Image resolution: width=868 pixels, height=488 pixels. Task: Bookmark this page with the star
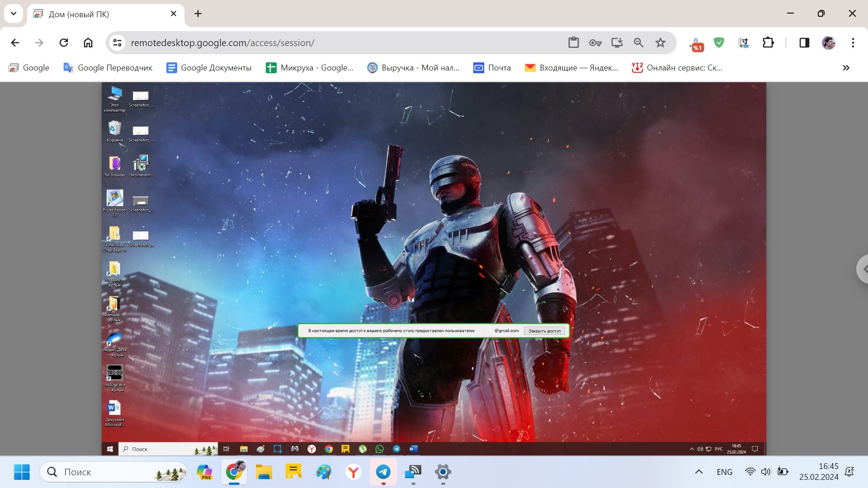660,42
